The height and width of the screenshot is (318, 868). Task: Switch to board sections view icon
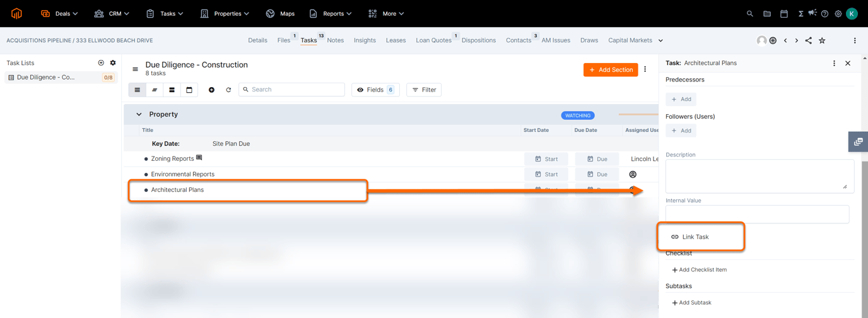click(x=172, y=90)
